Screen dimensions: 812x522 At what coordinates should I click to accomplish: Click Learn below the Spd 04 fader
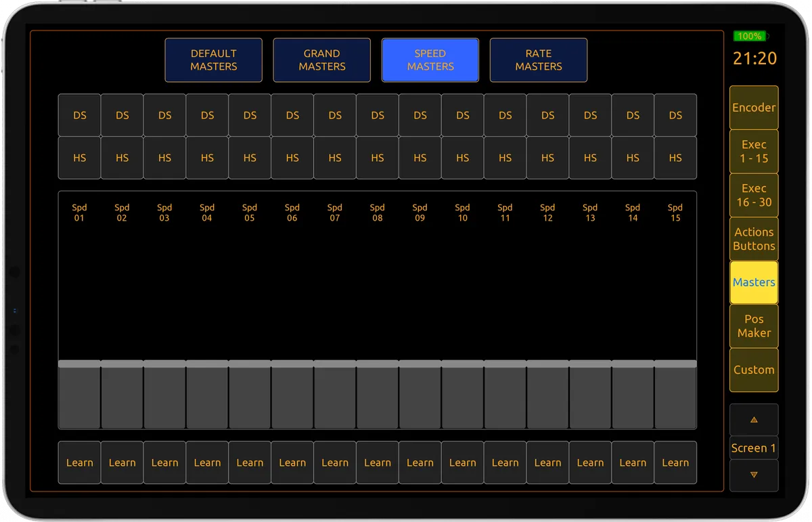pyautogui.click(x=208, y=463)
